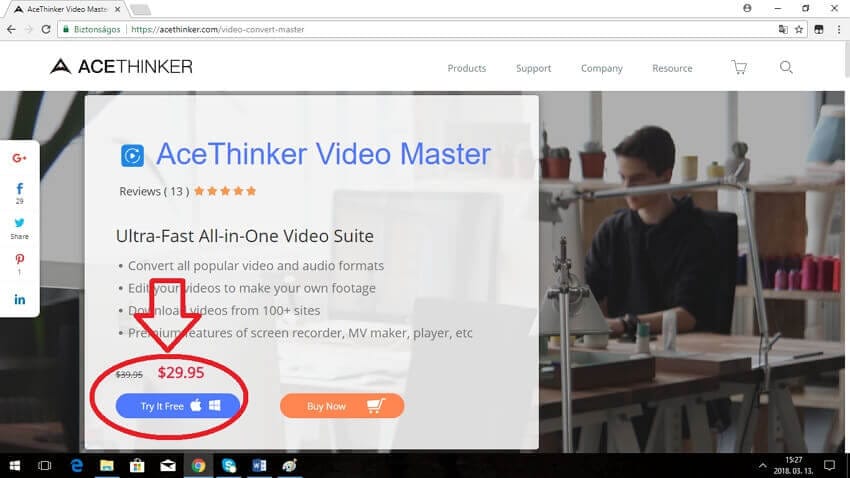The height and width of the screenshot is (478, 850).
Task: Share on Facebook sidebar icon
Action: click(20, 189)
